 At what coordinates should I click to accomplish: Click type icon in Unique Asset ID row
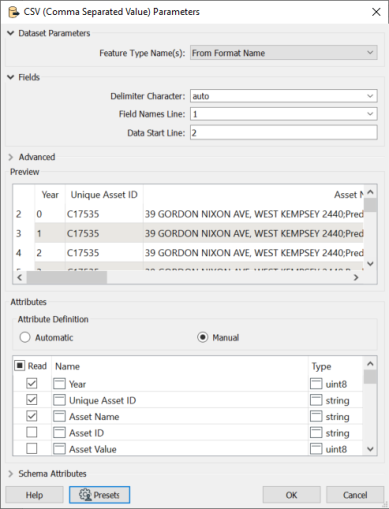[x=316, y=400]
